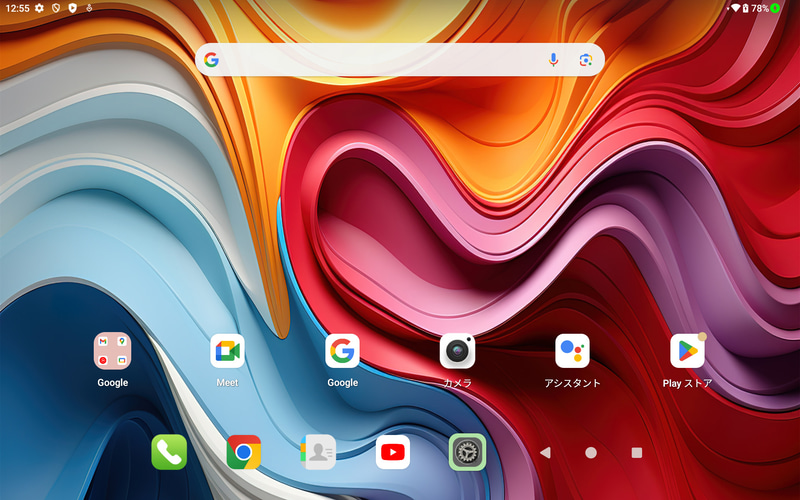Tap the Recents square button
The image size is (800, 500).
(x=637, y=453)
